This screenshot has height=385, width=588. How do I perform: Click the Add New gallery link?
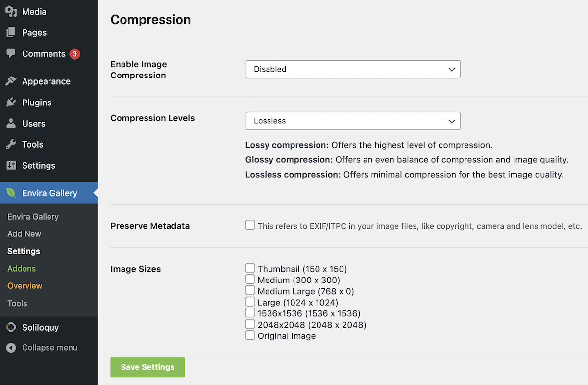(24, 234)
